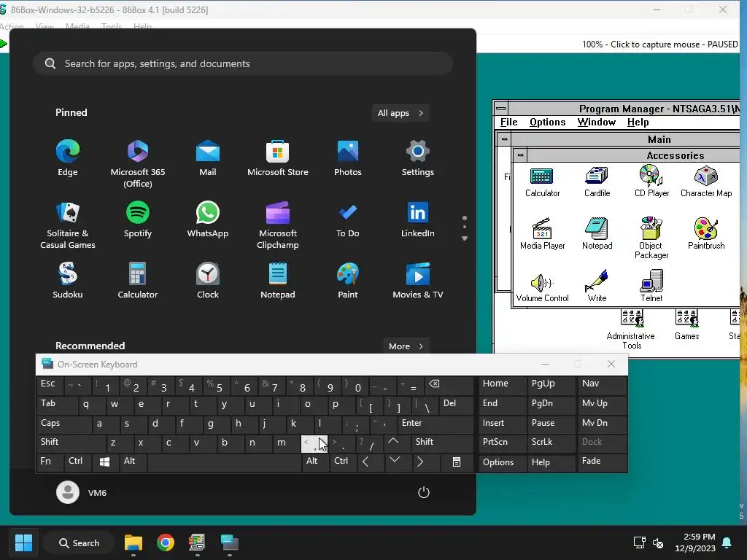
Task: Open File Explorer from taskbar
Action: pos(133,542)
